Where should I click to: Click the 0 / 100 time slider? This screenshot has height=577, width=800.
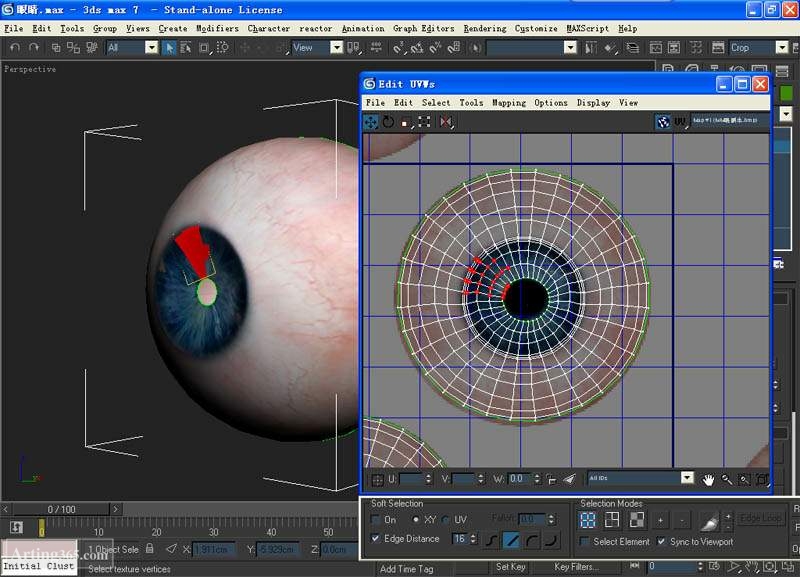click(x=61, y=509)
